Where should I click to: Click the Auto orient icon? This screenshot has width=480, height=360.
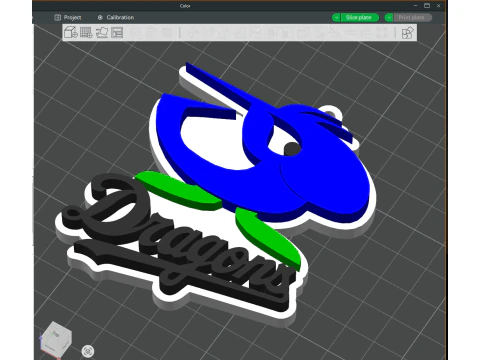coord(102,33)
